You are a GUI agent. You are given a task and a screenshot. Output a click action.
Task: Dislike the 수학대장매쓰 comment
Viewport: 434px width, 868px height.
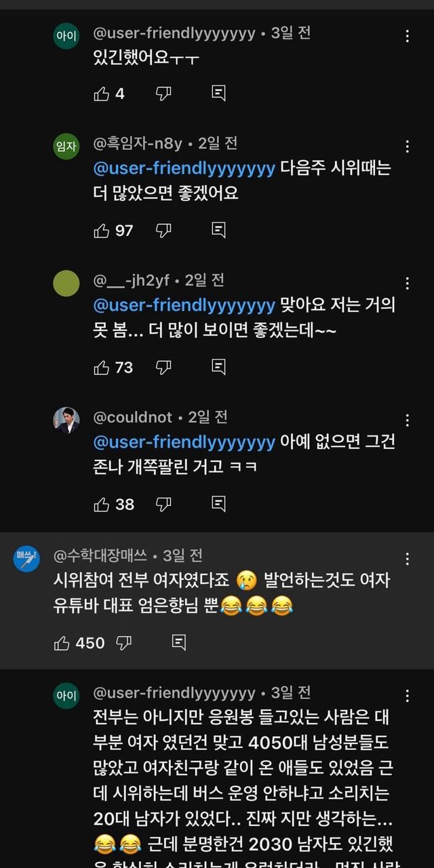tap(124, 643)
